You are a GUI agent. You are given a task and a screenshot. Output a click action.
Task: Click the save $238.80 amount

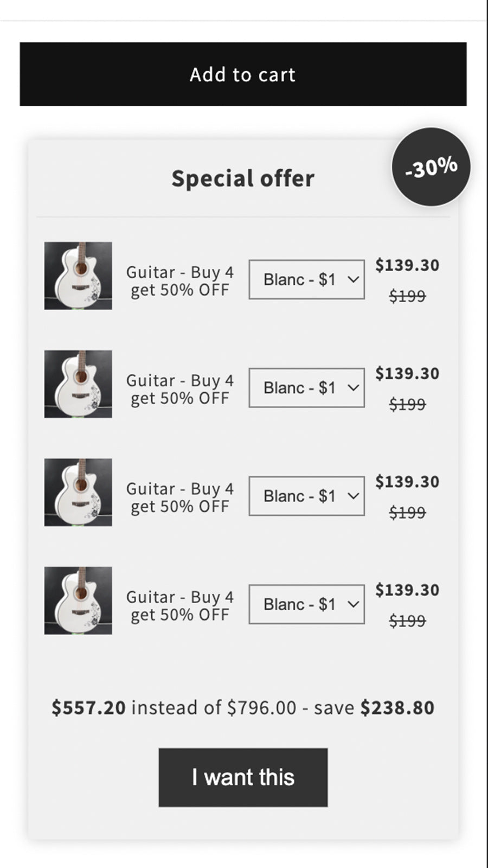click(x=397, y=708)
